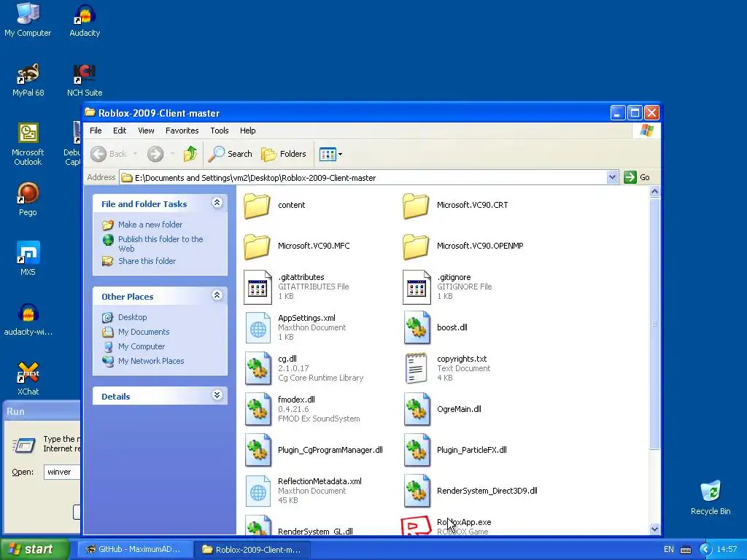747x560 pixels.
Task: Open the Microsoft.VC90.CRT folder icon
Action: 416,206
